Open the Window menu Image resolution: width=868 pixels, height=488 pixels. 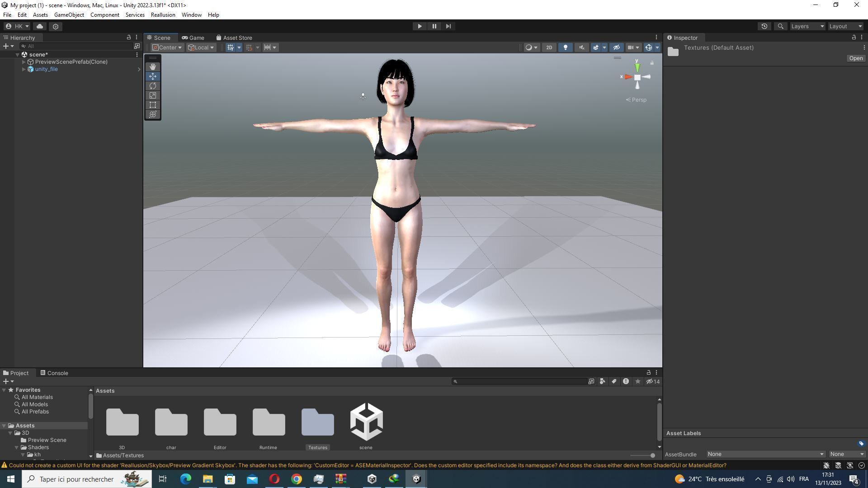pyautogui.click(x=191, y=15)
